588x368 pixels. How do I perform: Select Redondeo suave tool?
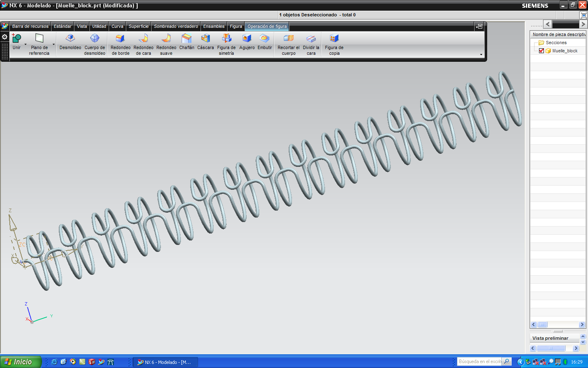tap(166, 44)
